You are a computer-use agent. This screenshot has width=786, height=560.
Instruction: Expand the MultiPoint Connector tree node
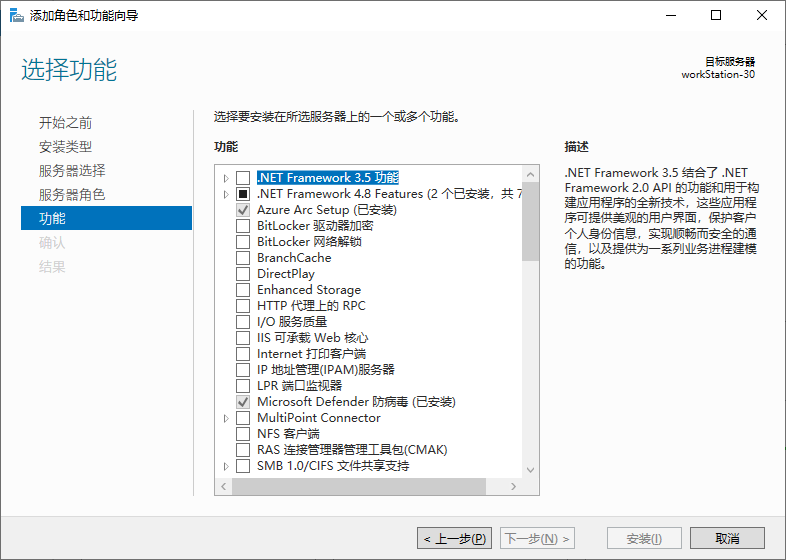point(226,418)
